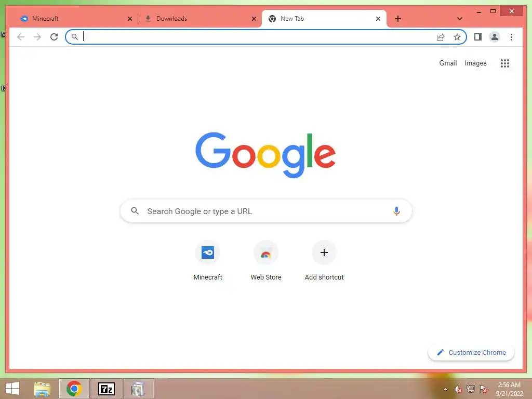Close the Minecraft tab
This screenshot has height=399, width=532.
(129, 19)
